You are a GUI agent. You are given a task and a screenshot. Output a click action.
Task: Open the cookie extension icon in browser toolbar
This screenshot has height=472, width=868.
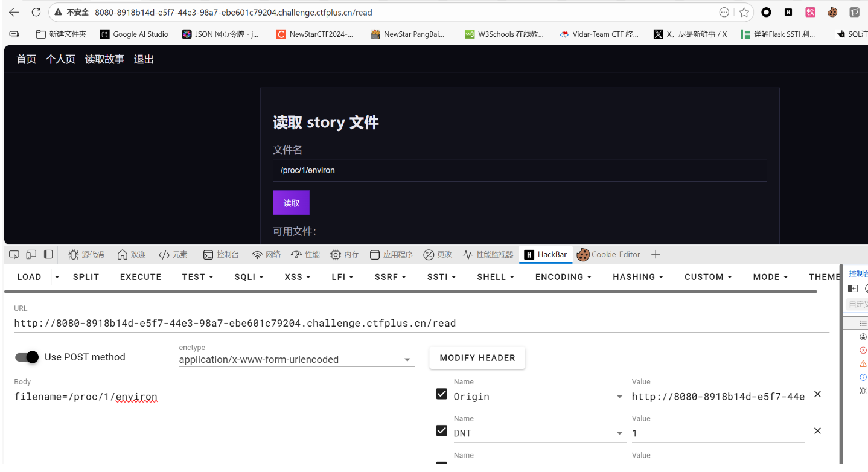click(x=832, y=12)
